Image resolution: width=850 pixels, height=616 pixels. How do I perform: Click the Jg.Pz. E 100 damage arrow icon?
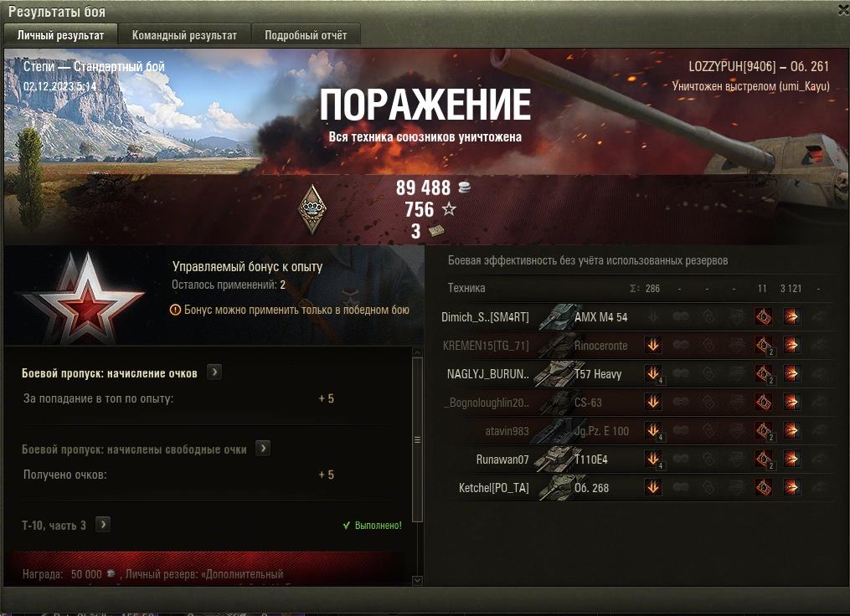click(x=791, y=430)
